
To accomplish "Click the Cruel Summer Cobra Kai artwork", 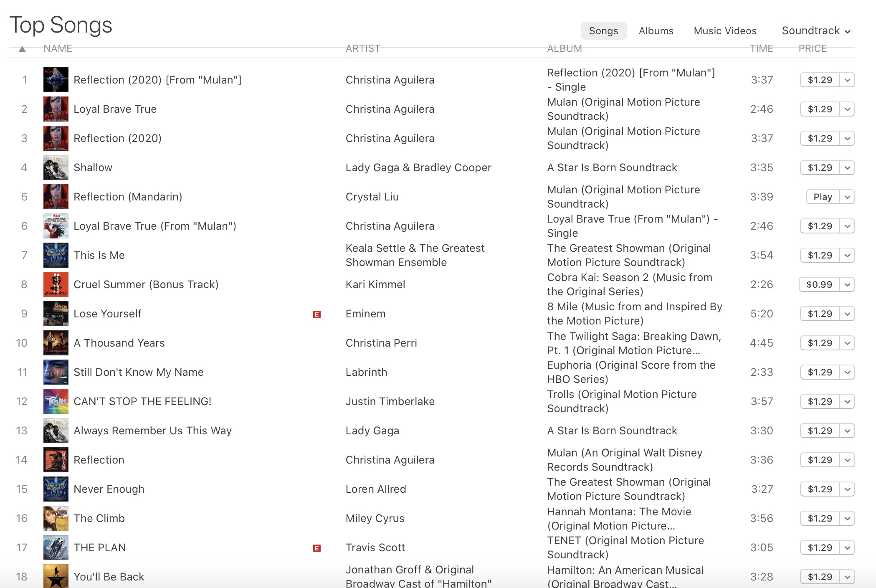I will click(x=56, y=284).
